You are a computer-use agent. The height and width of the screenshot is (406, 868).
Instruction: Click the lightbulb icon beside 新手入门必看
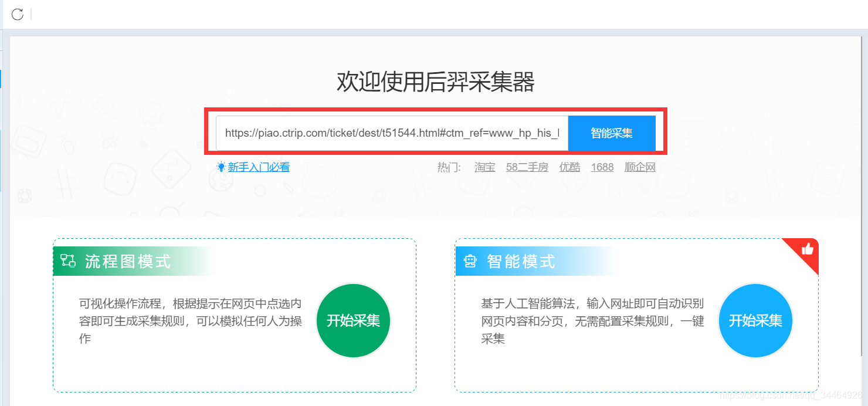(x=221, y=167)
